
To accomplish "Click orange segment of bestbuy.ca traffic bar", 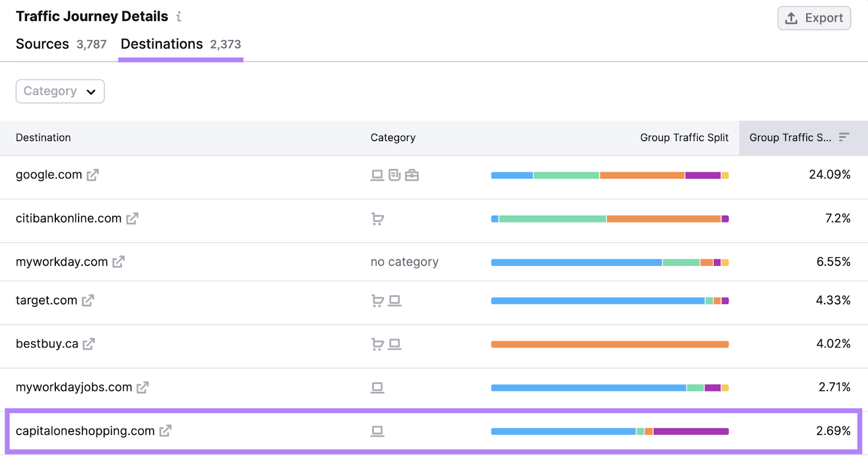I will 610,344.
